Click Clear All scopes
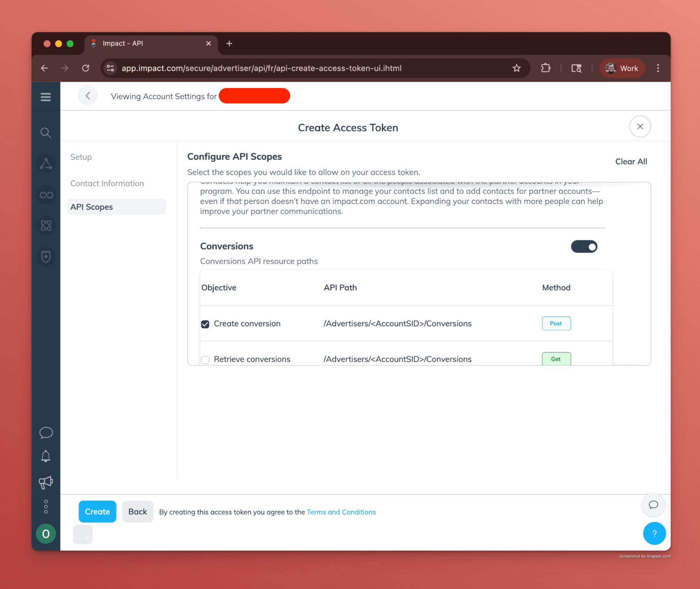This screenshot has width=700, height=589. (x=631, y=161)
